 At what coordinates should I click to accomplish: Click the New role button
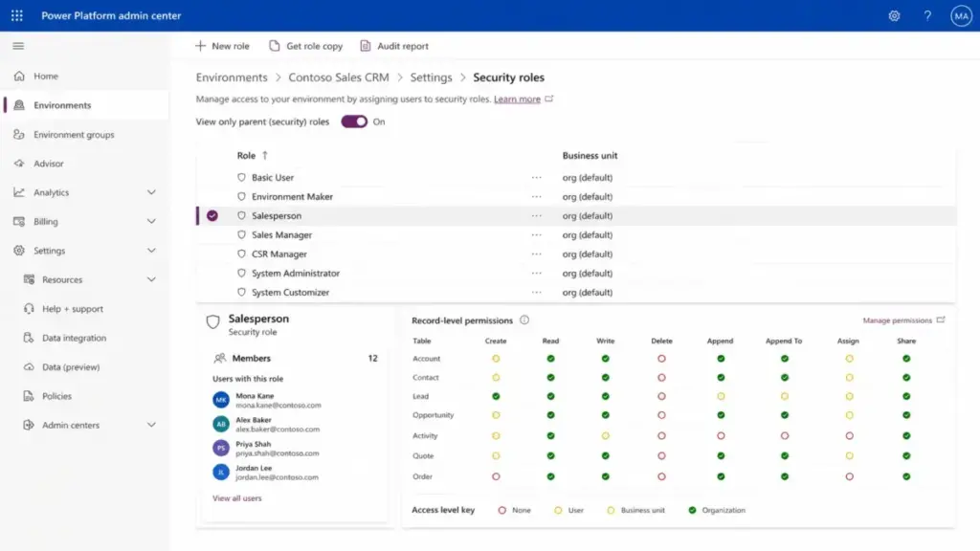click(222, 46)
